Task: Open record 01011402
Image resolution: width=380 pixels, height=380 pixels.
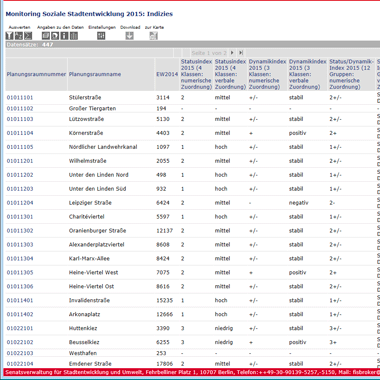Action: [20, 314]
